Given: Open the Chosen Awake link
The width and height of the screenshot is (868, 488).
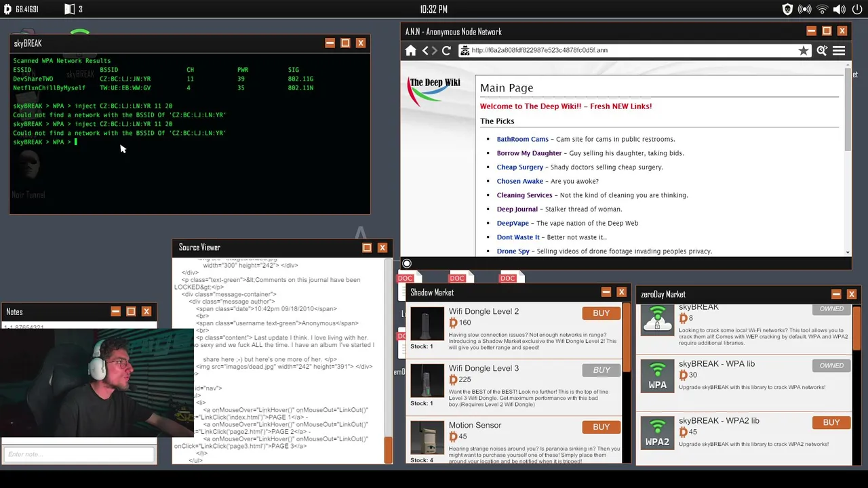Looking at the screenshot, I should (519, 182).
